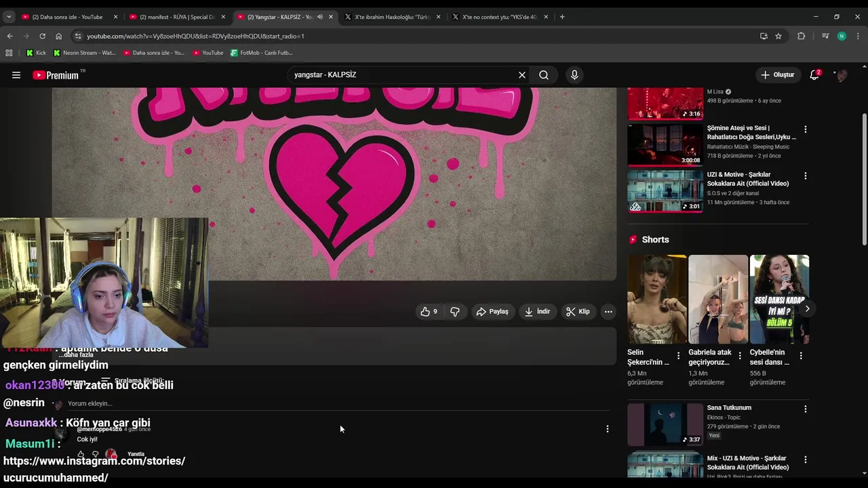Switch to the İbrahim Haskoloğlu X tab

coord(392,17)
